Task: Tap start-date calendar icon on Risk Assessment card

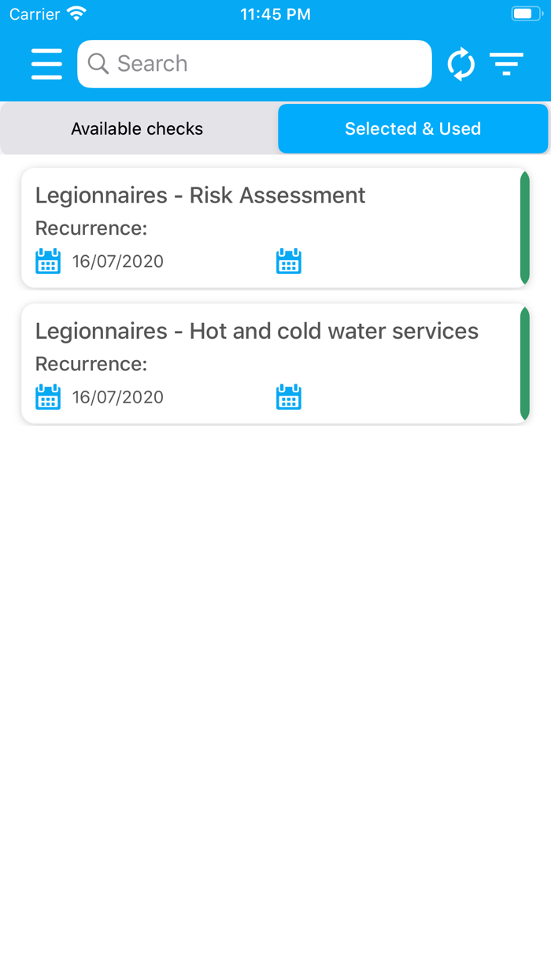Action: tap(48, 262)
